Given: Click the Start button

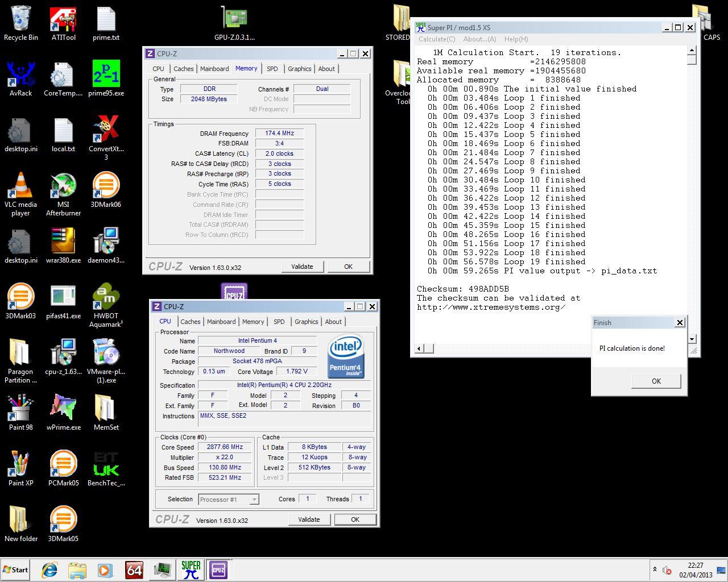Looking at the screenshot, I should coord(15,569).
